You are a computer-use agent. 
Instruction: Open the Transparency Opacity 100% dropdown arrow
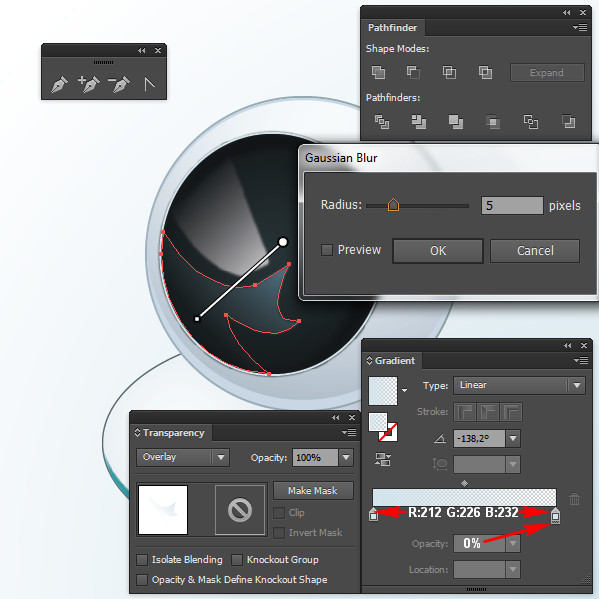click(346, 457)
